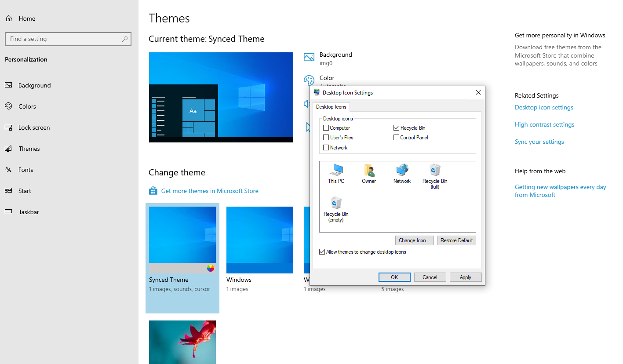This screenshot has width=623, height=364.
Task: Switch to the Desktop Icons tab
Action: coord(331,106)
